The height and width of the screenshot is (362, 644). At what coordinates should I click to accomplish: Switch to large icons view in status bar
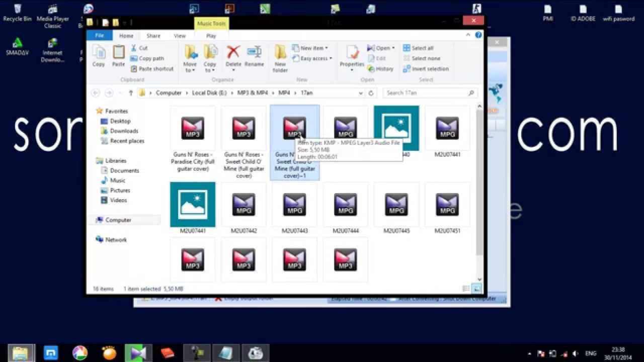click(476, 289)
